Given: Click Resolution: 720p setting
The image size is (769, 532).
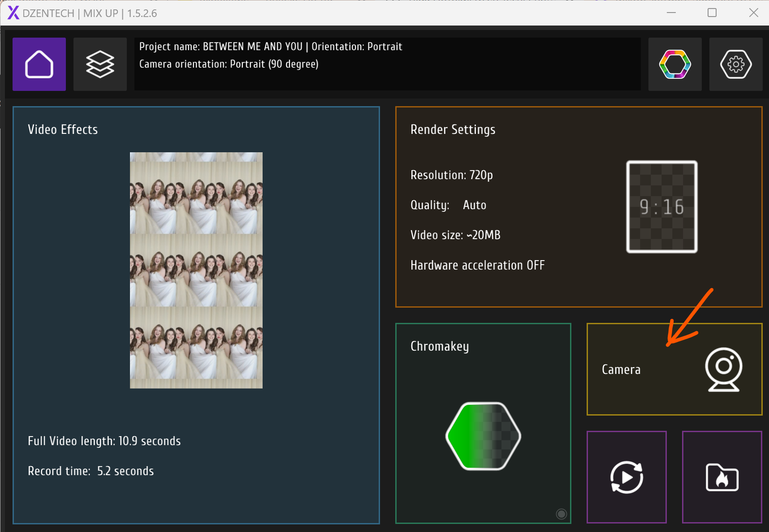Looking at the screenshot, I should click(x=452, y=175).
